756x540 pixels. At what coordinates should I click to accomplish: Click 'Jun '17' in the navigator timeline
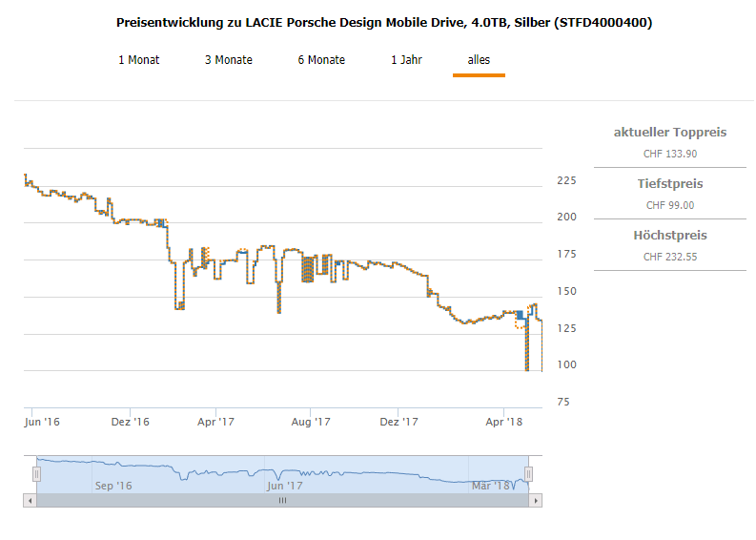click(x=284, y=486)
